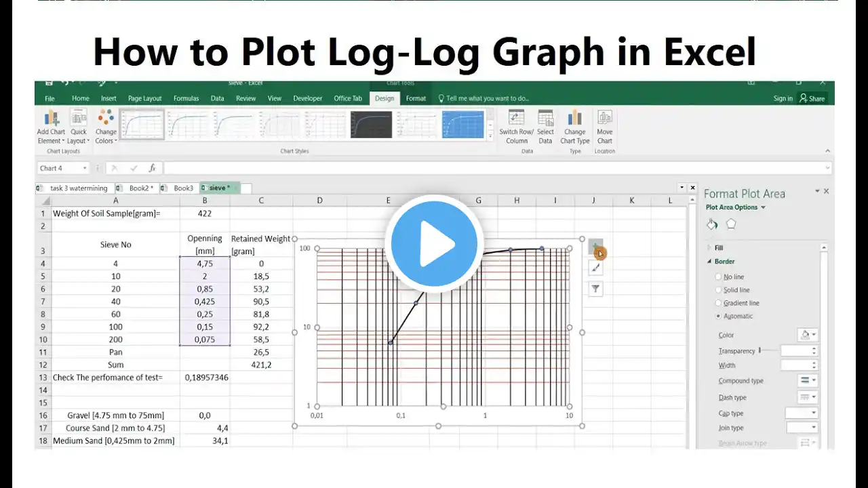Click Move Chart button
868x488 pixels.
click(605, 127)
